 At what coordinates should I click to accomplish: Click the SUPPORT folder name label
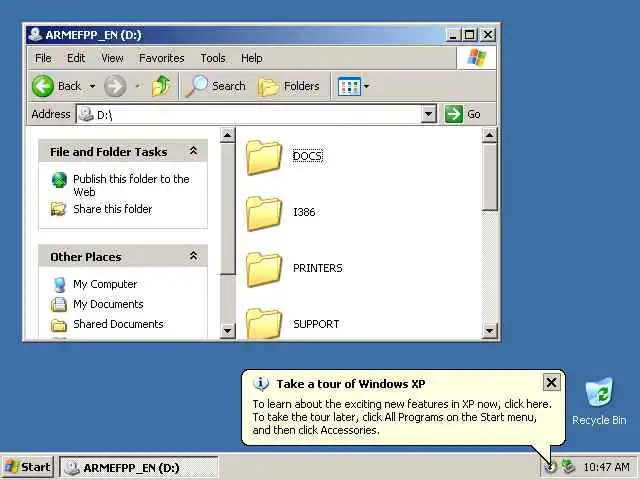point(316,324)
